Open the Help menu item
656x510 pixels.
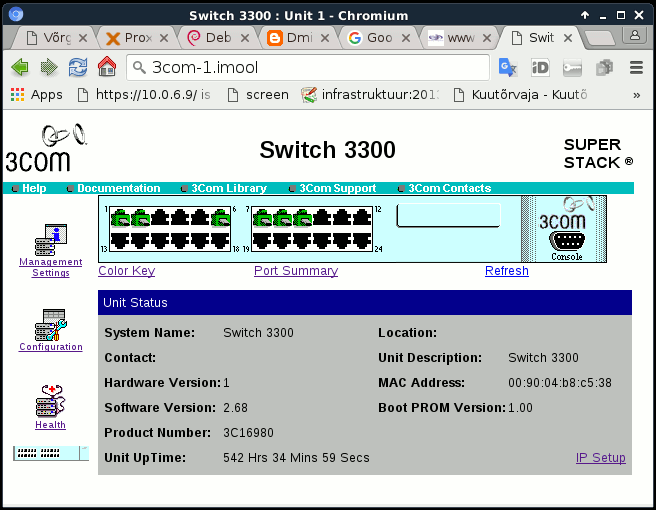tap(34, 188)
